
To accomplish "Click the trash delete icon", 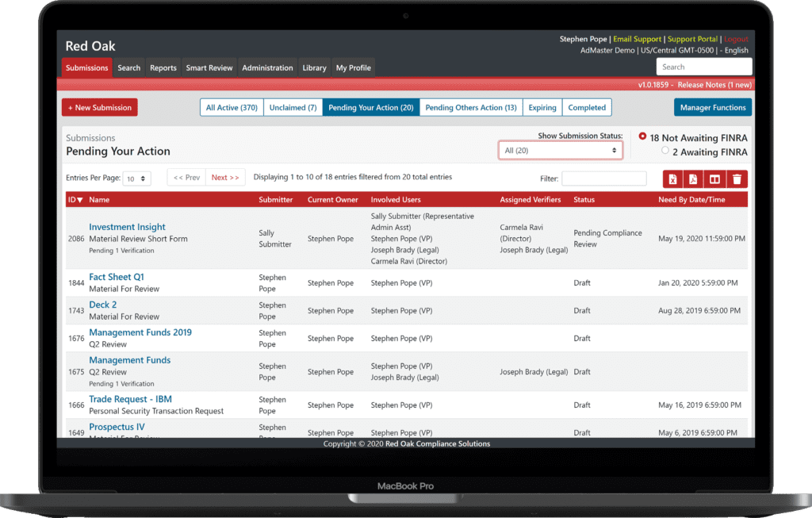I will point(737,179).
